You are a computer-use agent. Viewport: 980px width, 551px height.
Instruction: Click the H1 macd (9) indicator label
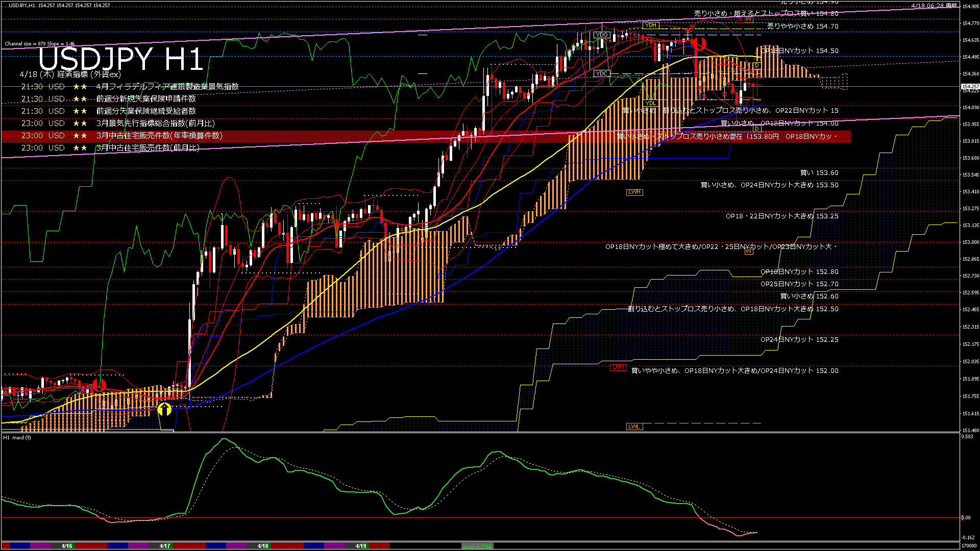17,438
